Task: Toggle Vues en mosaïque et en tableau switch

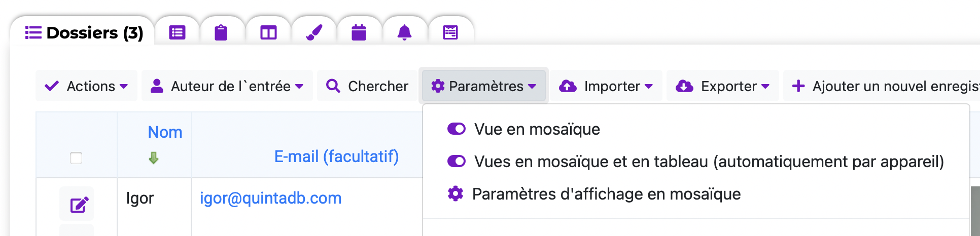Action: click(x=457, y=162)
